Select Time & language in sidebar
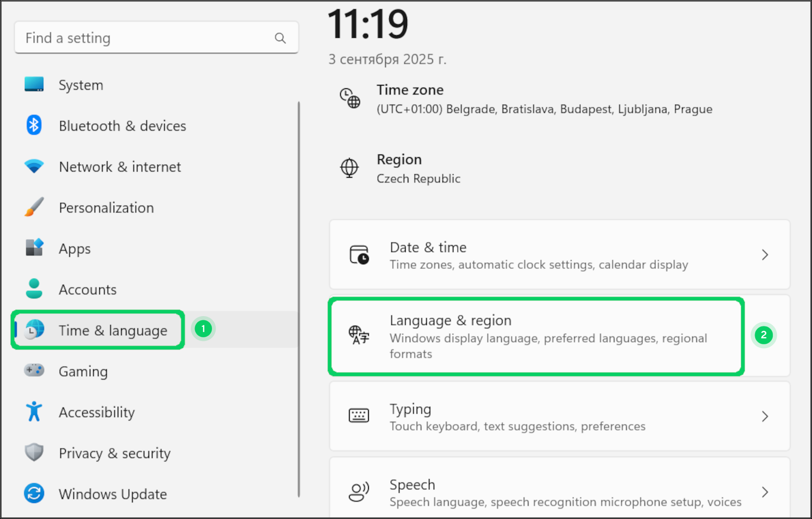Image resolution: width=812 pixels, height=519 pixels. pyautogui.click(x=113, y=331)
